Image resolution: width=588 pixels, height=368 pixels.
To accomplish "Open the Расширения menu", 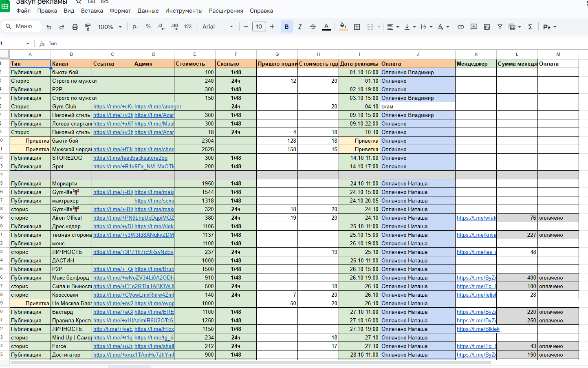I will click(226, 11).
